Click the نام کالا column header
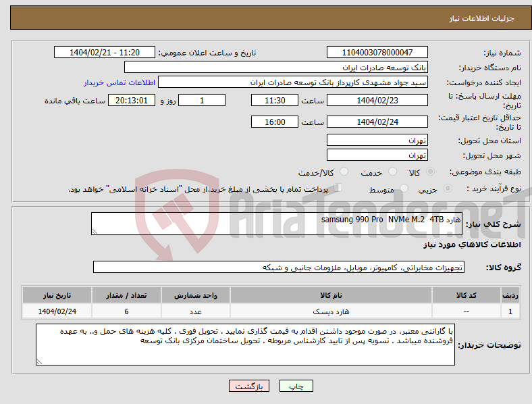 pos(331,295)
